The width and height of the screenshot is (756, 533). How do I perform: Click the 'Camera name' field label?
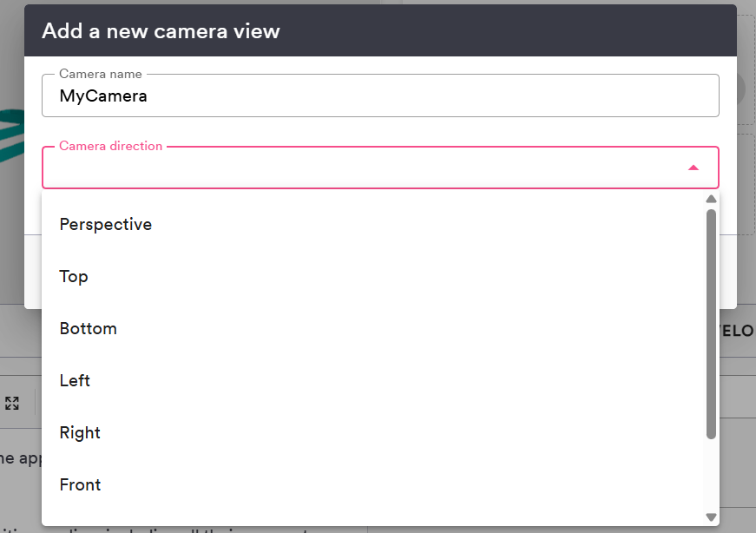101,74
